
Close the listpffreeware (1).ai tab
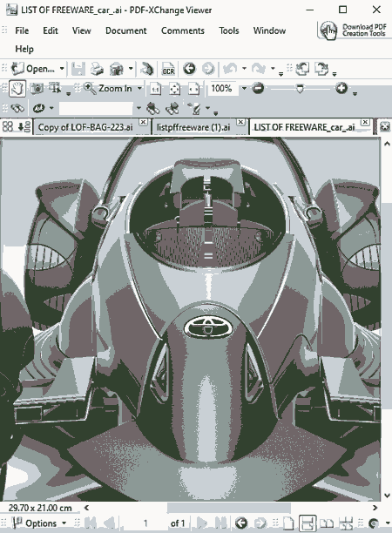tap(240, 122)
